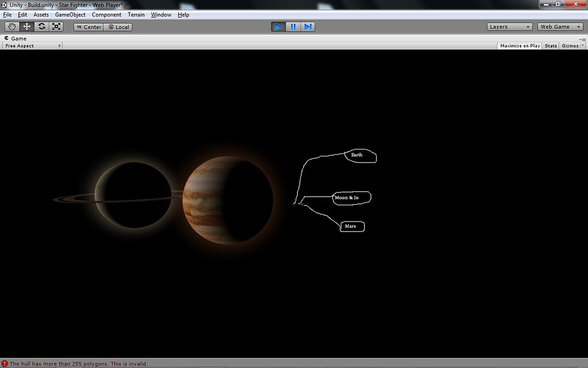Viewport: 588px width, 368px height.
Task: Open the Free Aspect dropdown
Action: 31,45
